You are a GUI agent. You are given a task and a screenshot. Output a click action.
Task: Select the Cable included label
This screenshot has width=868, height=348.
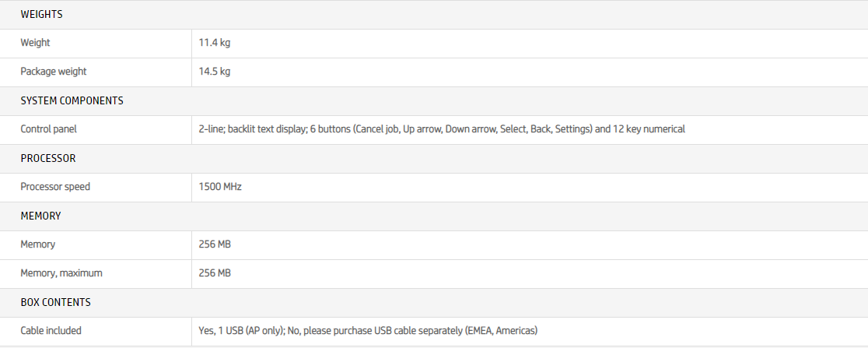click(x=51, y=331)
